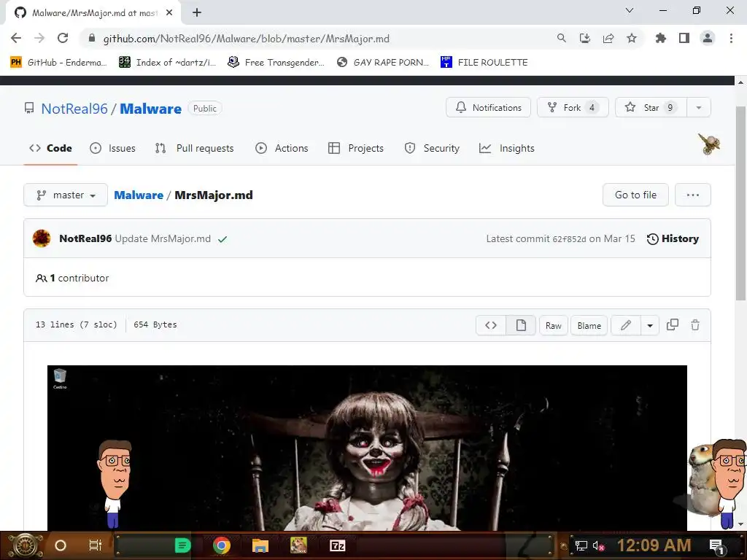Open 7-Zip from the taskbar
The image size is (747, 560).
pyautogui.click(x=337, y=545)
